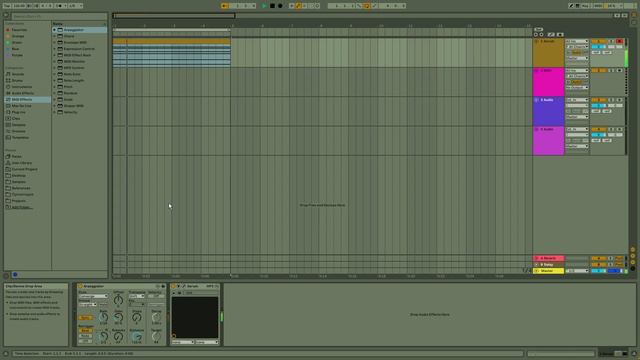Arm track 1 for recording

pos(619,41)
